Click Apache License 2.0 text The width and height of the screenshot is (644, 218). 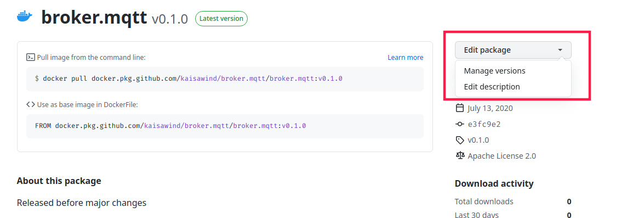501,156
